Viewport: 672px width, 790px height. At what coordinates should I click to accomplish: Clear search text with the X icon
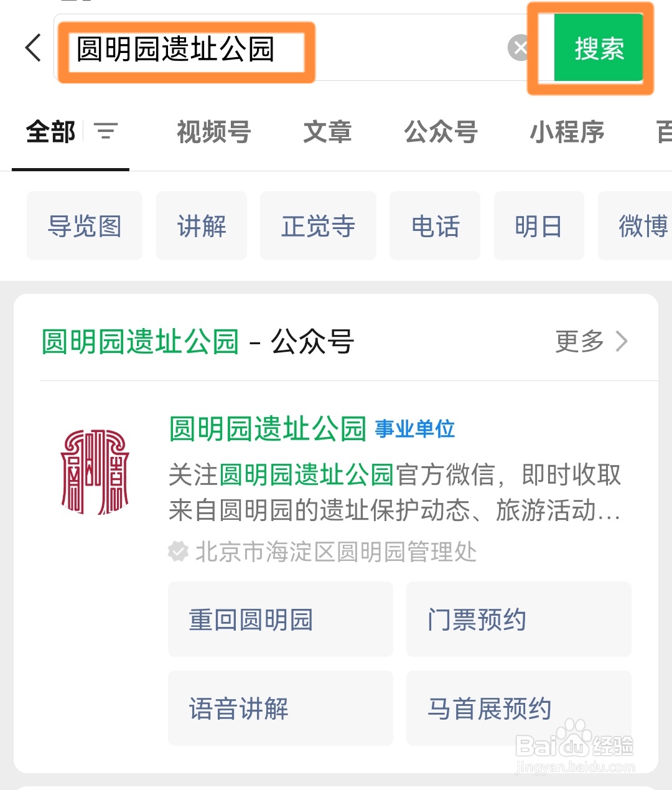coord(519,47)
